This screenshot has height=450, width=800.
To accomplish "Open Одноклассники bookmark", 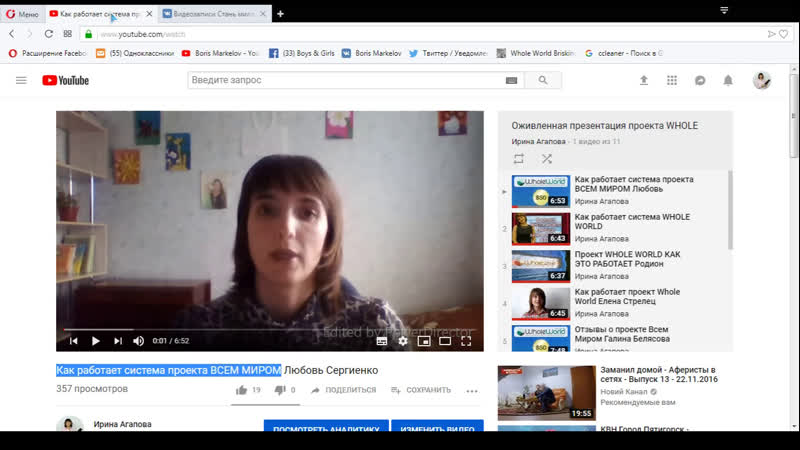I will pyautogui.click(x=135, y=53).
